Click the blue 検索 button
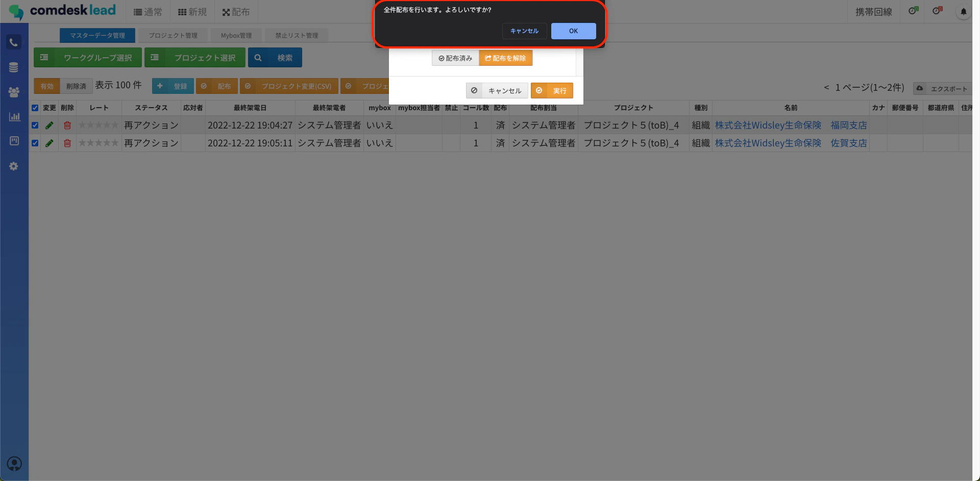 pos(275,58)
